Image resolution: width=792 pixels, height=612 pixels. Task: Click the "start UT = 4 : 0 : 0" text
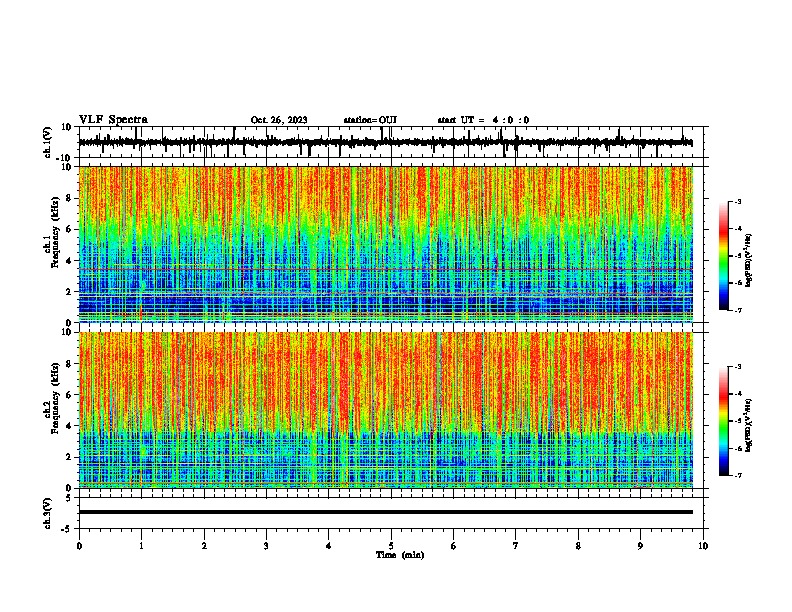pos(483,120)
